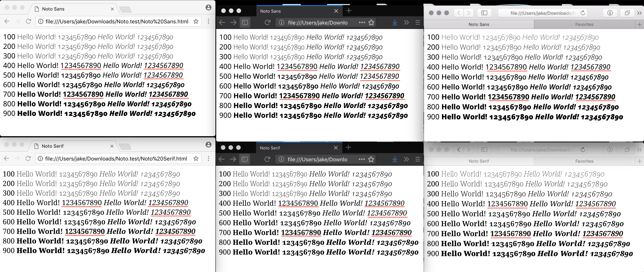Switch to the Noto Serif tab in Firefox

(270, 148)
